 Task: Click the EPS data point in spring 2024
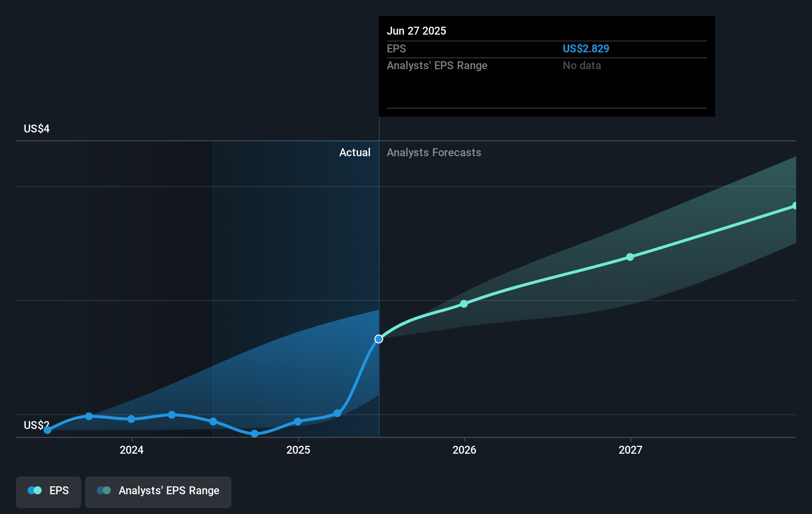(172, 415)
